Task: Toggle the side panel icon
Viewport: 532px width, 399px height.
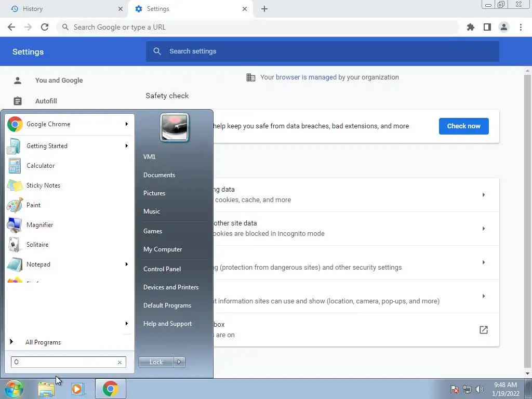Action: click(x=487, y=27)
